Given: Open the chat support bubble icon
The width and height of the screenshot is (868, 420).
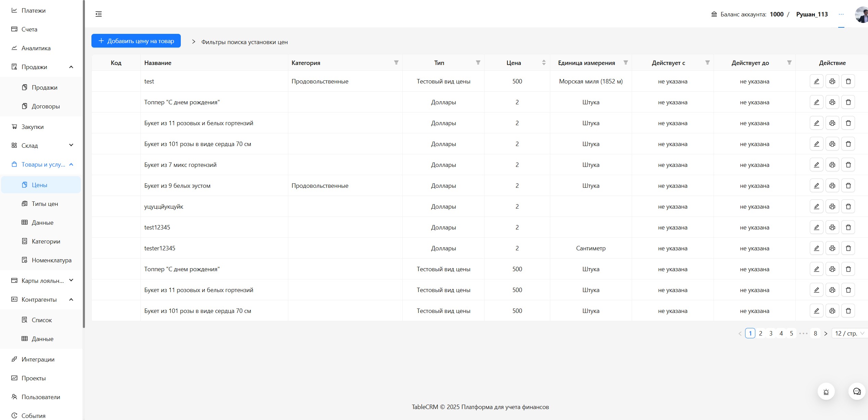Looking at the screenshot, I should (x=856, y=392).
